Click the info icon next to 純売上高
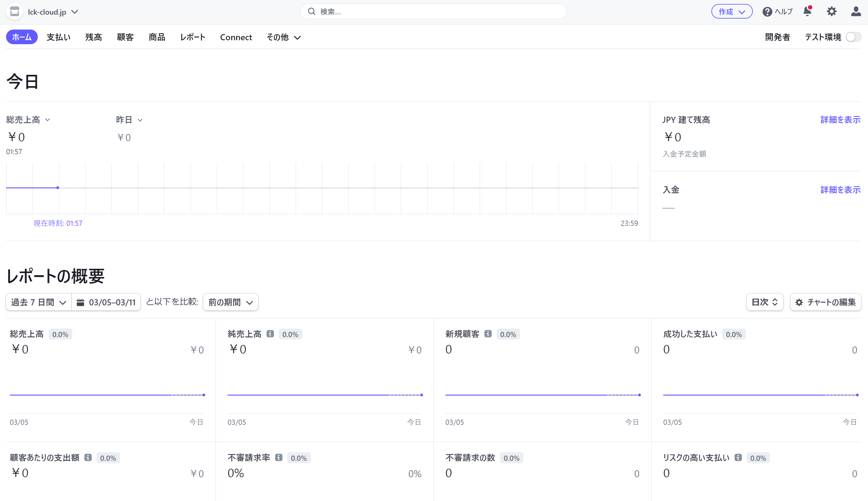The image size is (868, 501). click(x=270, y=334)
